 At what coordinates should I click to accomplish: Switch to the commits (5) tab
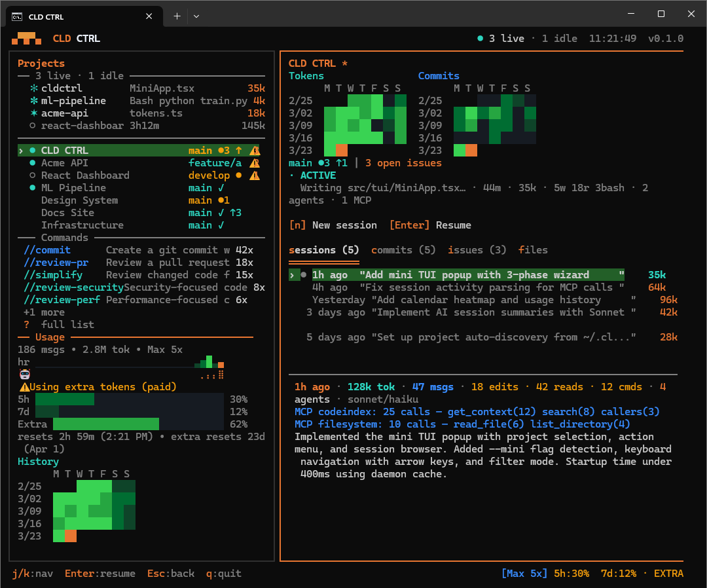[x=403, y=250]
